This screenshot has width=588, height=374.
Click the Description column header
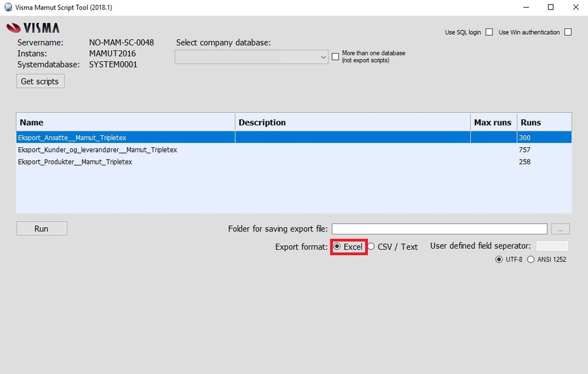[353, 123]
